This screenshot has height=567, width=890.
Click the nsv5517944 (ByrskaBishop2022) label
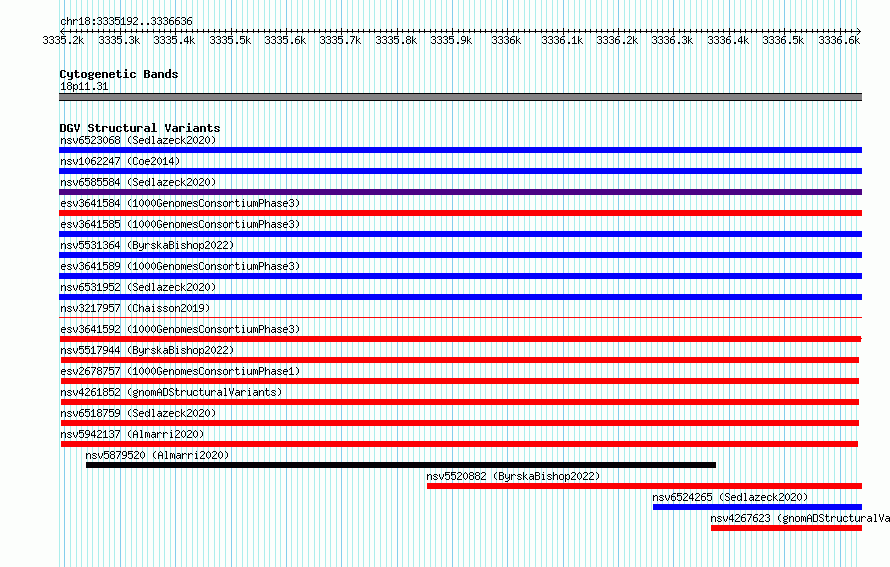click(x=147, y=350)
